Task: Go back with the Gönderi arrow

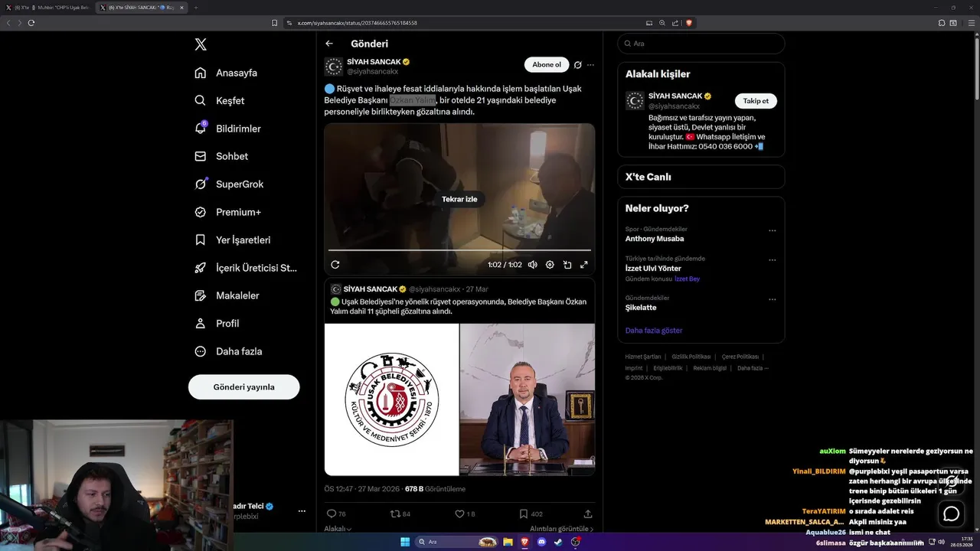Action: (x=329, y=44)
